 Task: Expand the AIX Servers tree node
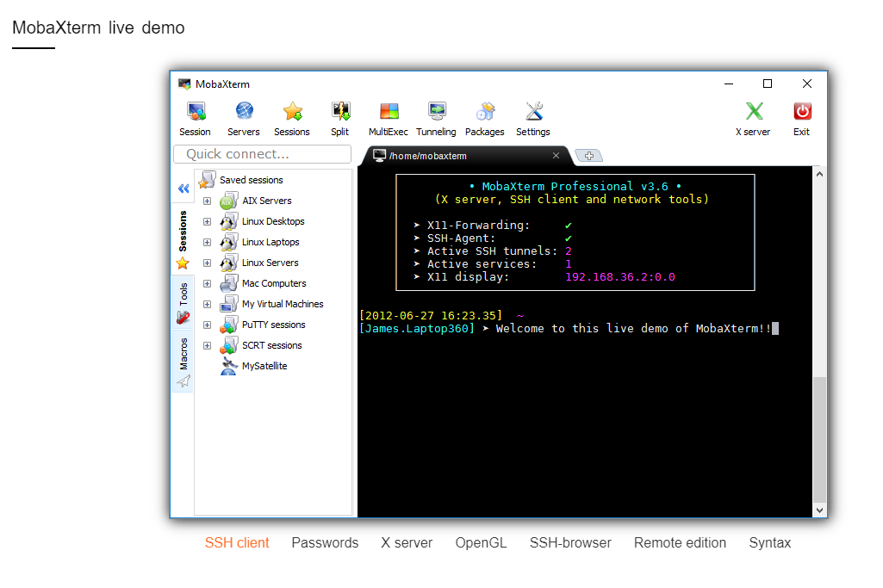(208, 201)
